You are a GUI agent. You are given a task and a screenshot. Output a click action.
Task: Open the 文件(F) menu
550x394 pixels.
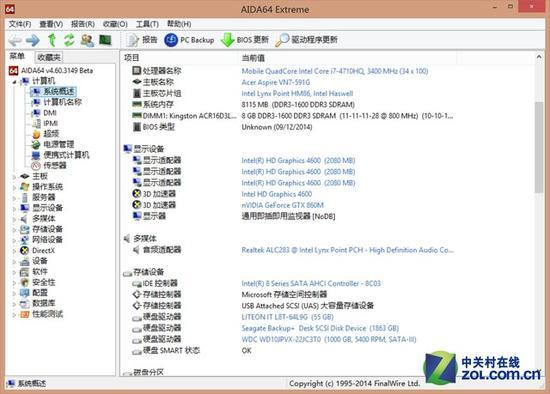pos(20,24)
